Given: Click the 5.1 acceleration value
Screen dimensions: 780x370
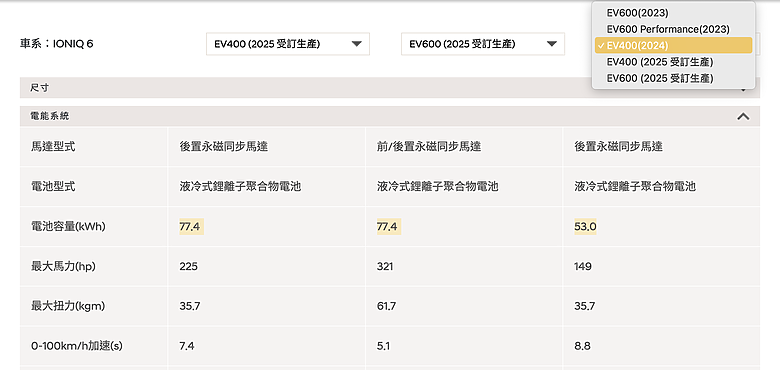Looking at the screenshot, I should coord(384,346).
